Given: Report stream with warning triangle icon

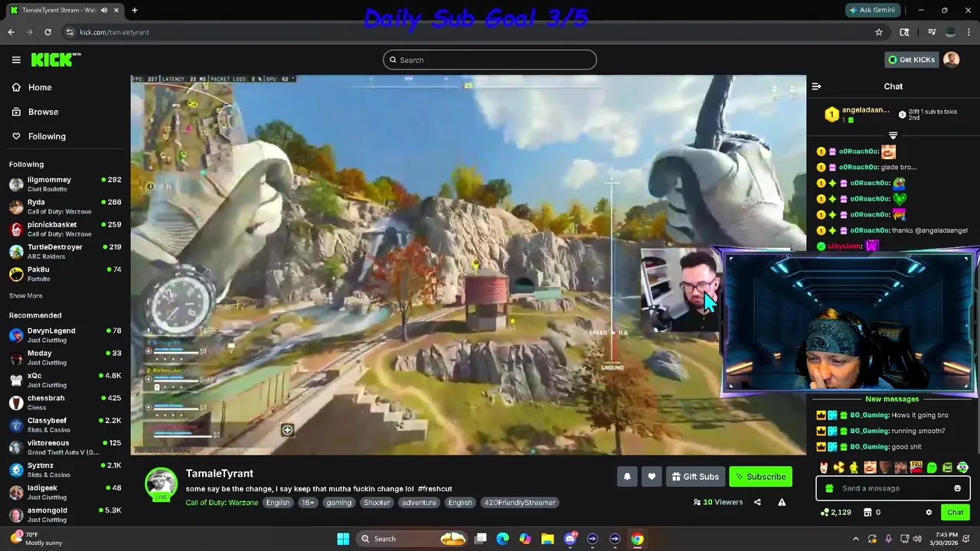Looking at the screenshot, I should point(782,502).
